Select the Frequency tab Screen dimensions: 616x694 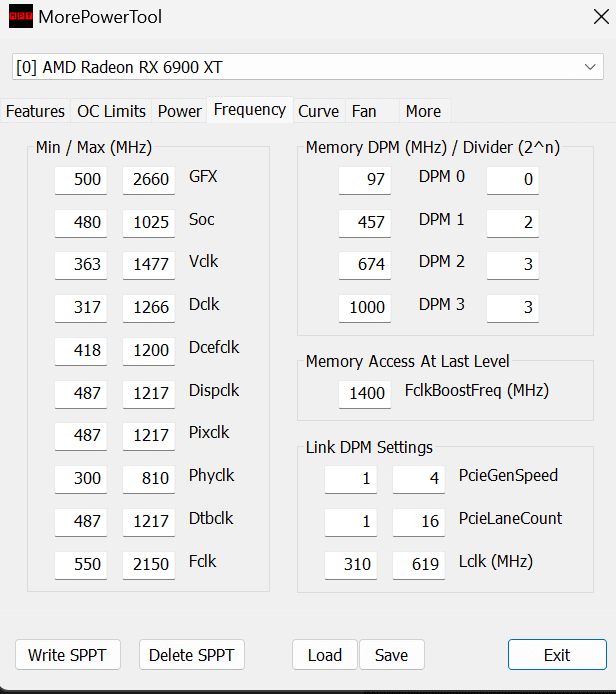coord(250,109)
